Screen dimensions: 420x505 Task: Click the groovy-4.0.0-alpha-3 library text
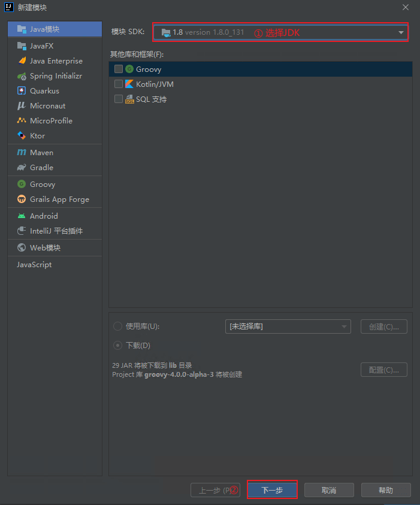(x=179, y=374)
